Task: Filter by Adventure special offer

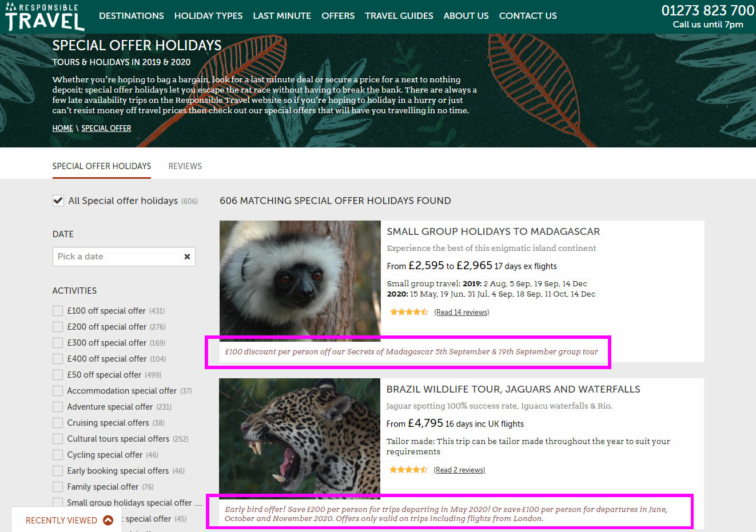Action: click(x=58, y=407)
